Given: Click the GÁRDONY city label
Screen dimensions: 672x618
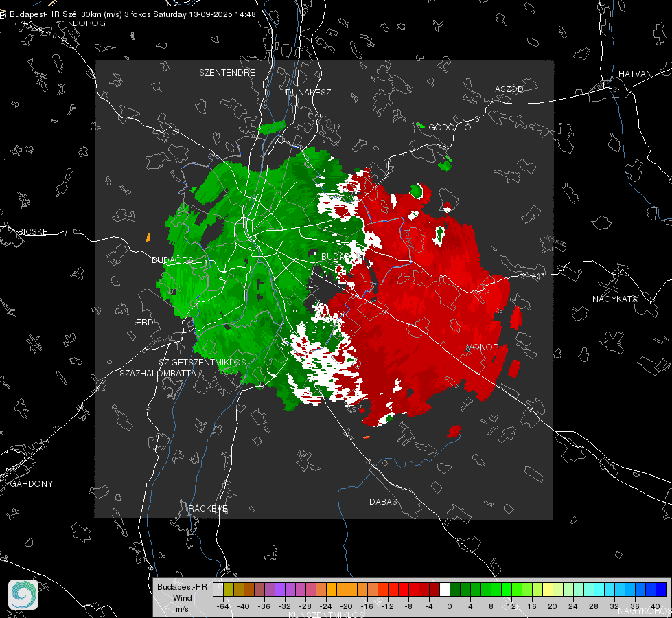Looking at the screenshot, I should point(32,484).
